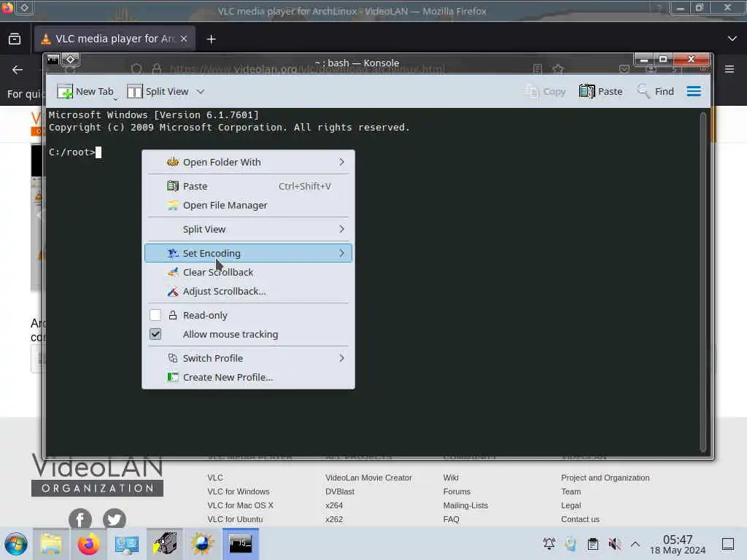Screen dimensions: 747x560
Task: Click Firefox icon in taskbar
Action: (x=88, y=544)
